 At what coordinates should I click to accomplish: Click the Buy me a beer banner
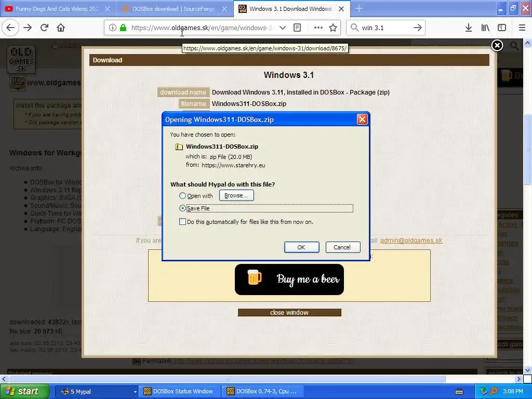[289, 279]
